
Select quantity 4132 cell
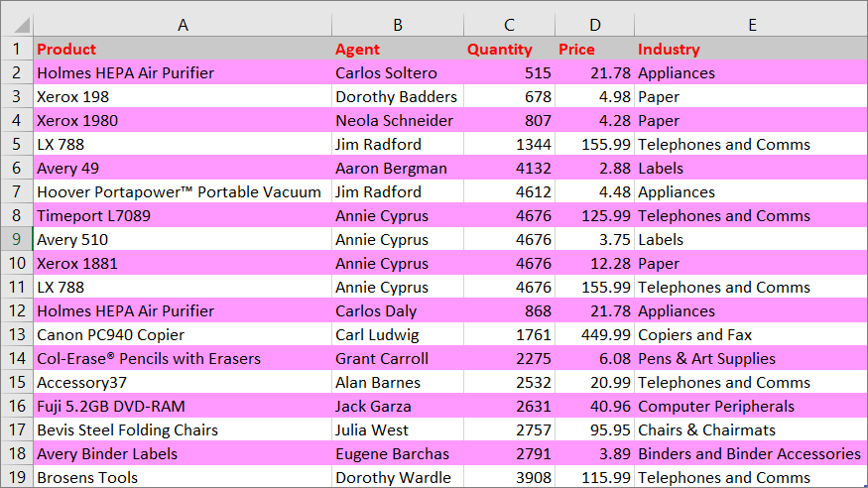tap(509, 168)
